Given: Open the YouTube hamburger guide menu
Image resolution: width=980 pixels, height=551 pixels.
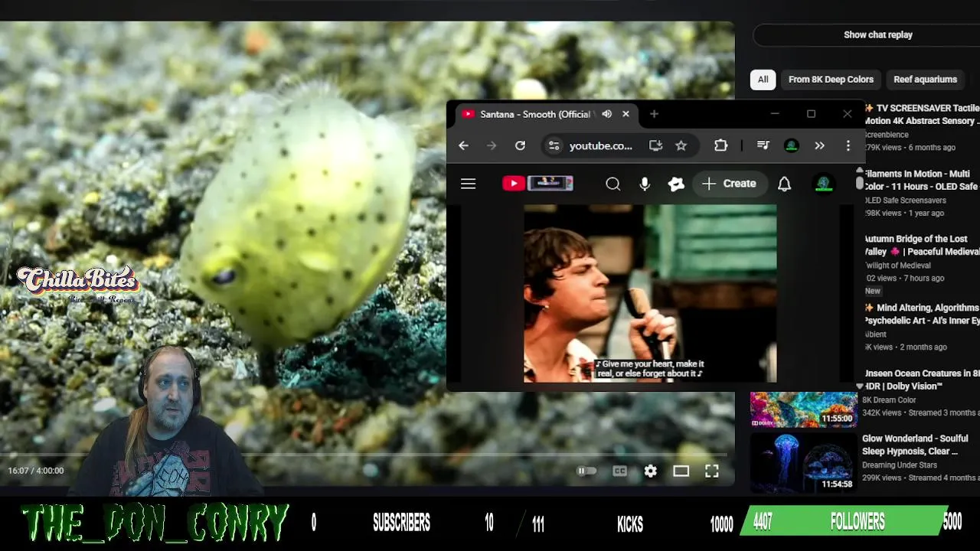Looking at the screenshot, I should [468, 184].
